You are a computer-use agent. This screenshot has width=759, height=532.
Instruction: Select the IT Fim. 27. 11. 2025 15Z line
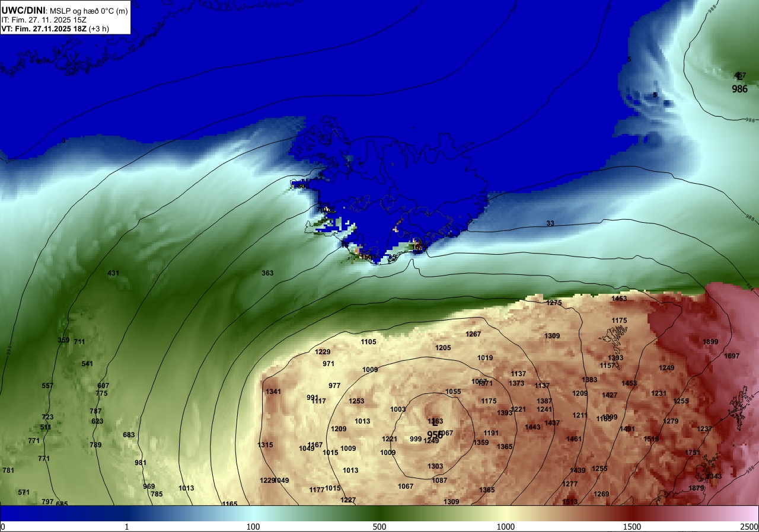pos(44,20)
